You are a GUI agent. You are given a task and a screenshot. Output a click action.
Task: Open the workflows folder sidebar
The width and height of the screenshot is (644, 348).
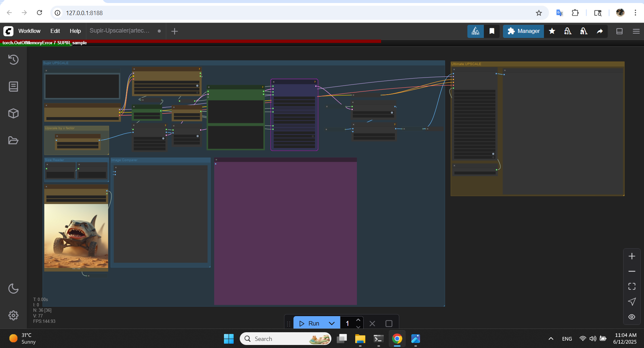pos(13,140)
